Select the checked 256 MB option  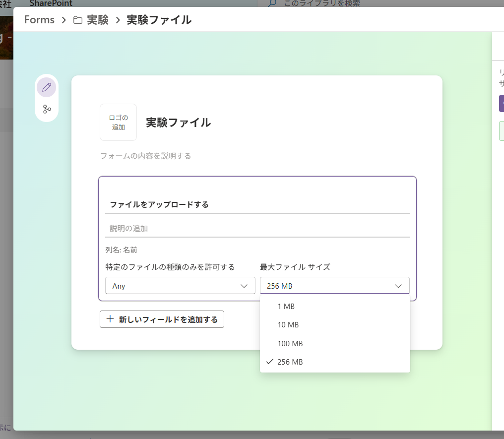[x=290, y=362]
